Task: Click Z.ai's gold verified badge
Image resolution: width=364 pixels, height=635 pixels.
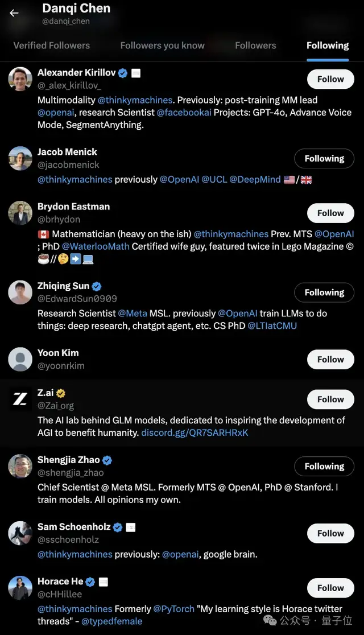Action: [x=61, y=393]
